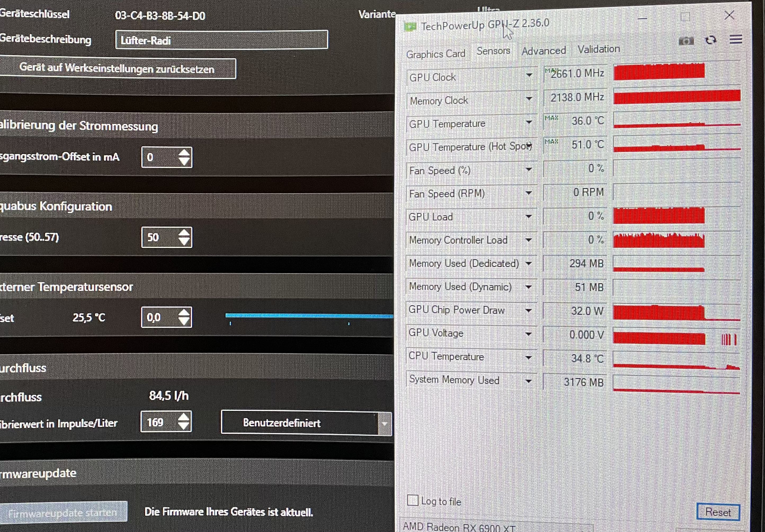765x532 pixels.
Task: Open the Advanced tab
Action: tap(543, 51)
